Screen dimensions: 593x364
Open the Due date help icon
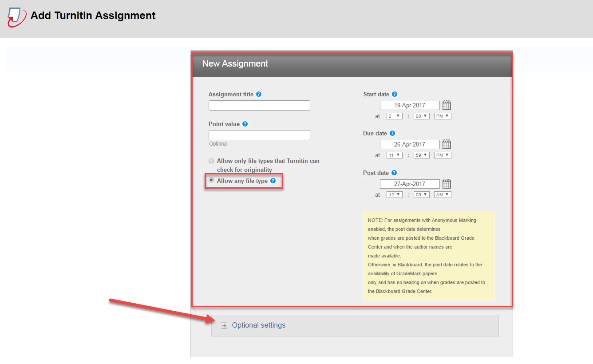392,133
